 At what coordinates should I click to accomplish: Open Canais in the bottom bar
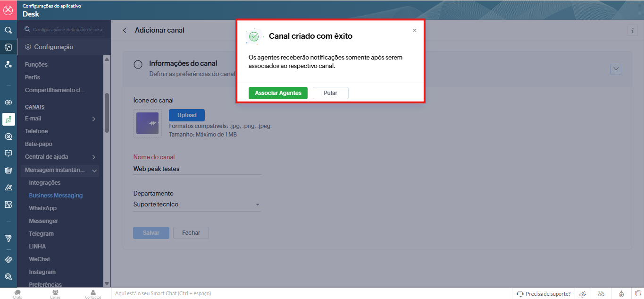[55, 294]
